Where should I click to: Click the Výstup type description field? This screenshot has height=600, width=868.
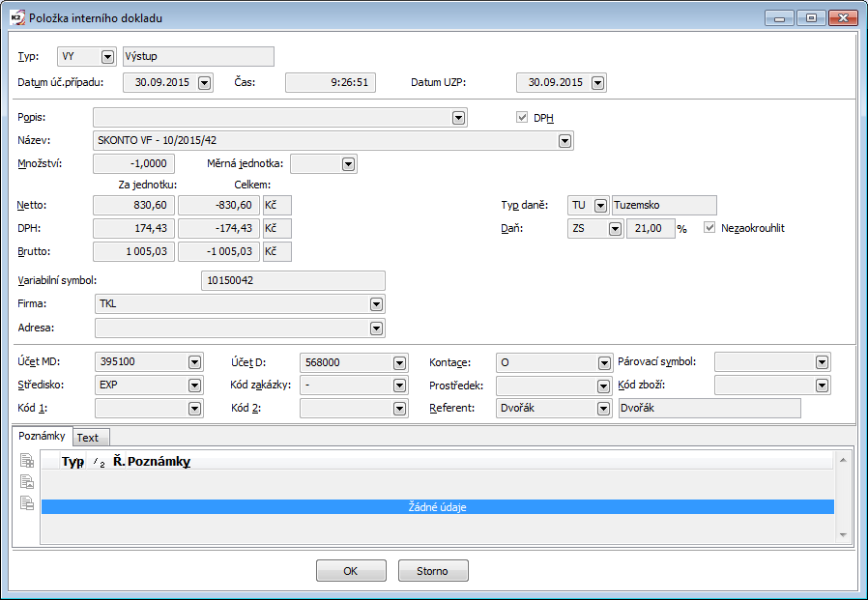click(x=198, y=56)
